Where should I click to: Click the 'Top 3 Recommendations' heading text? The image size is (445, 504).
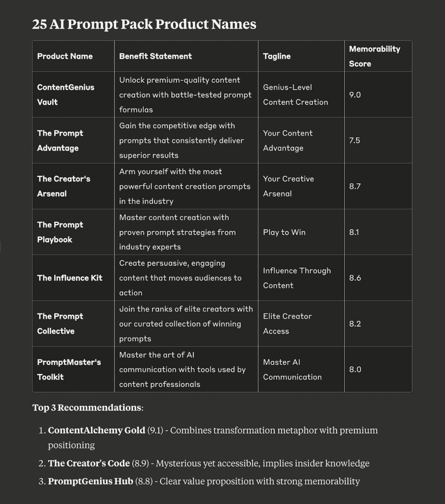88,408
